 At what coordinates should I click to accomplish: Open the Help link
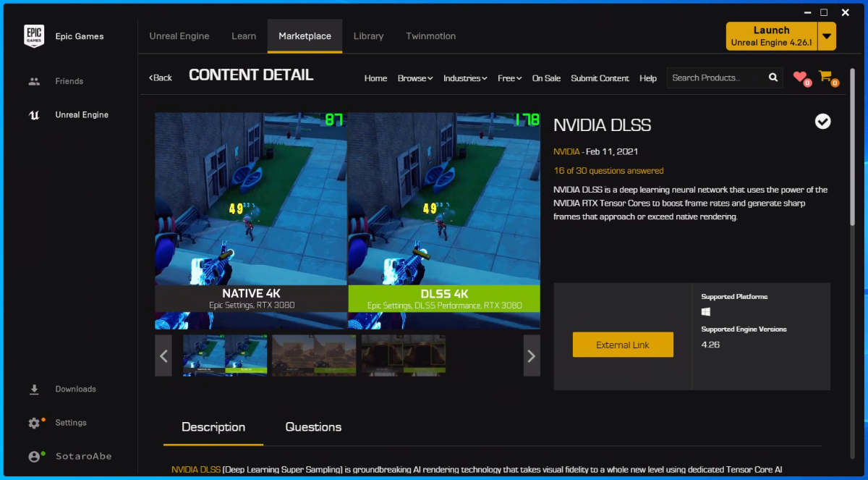tap(648, 78)
